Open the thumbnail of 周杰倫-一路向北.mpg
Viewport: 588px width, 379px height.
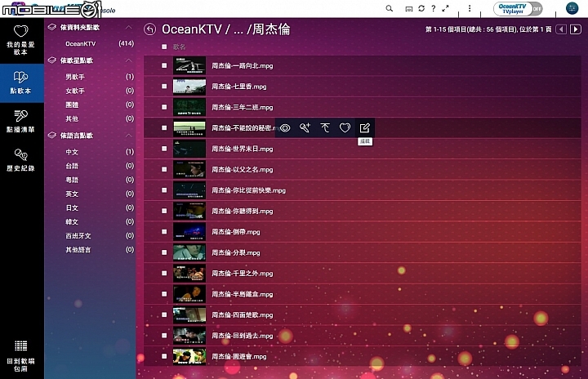click(189, 65)
